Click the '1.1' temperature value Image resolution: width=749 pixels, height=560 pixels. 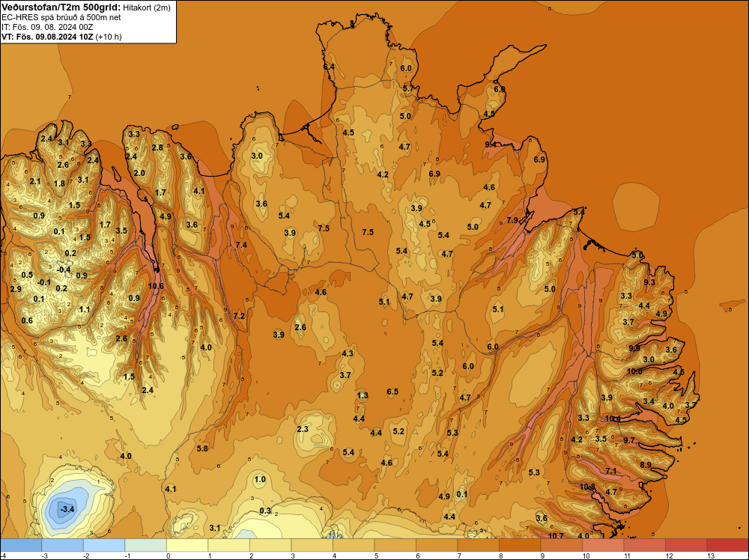coord(85,309)
